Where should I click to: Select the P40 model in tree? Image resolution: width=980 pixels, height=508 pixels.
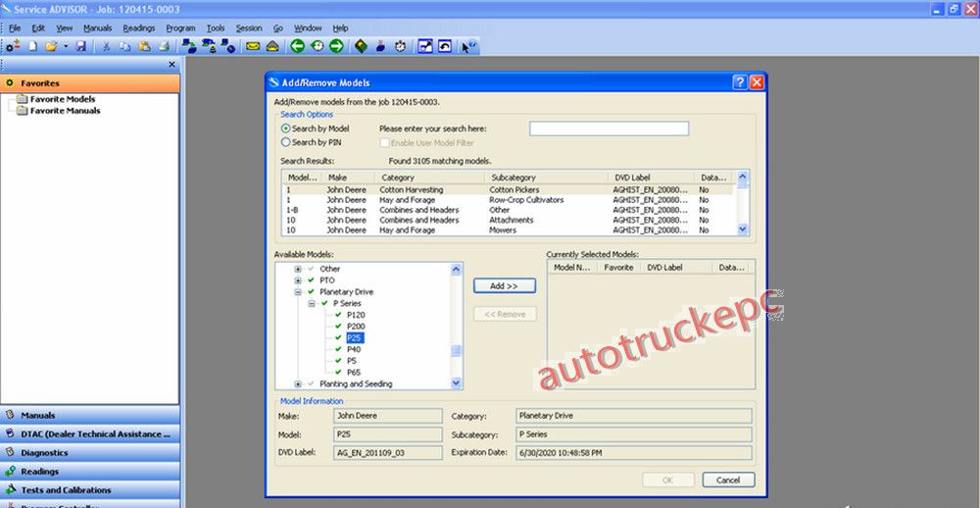[354, 350]
